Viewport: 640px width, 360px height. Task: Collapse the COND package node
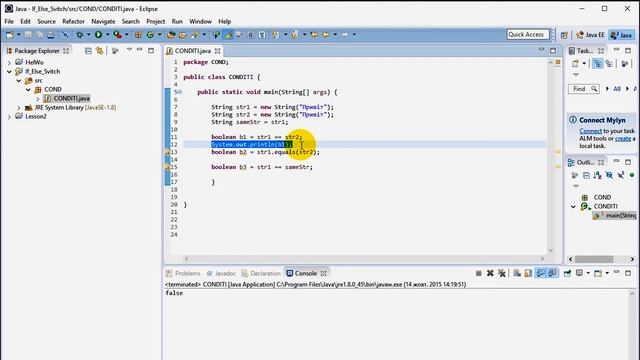[28, 89]
